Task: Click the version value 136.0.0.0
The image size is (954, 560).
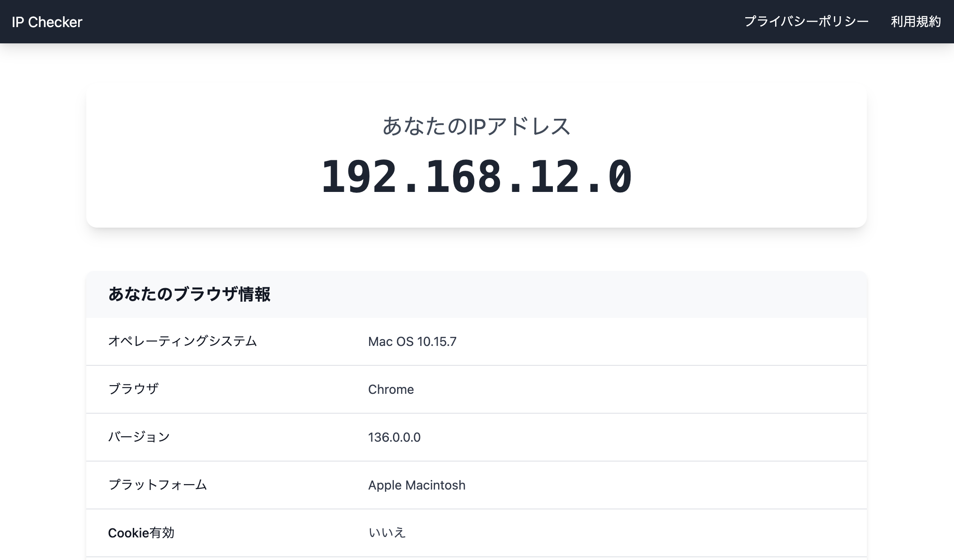Action: coord(394,437)
